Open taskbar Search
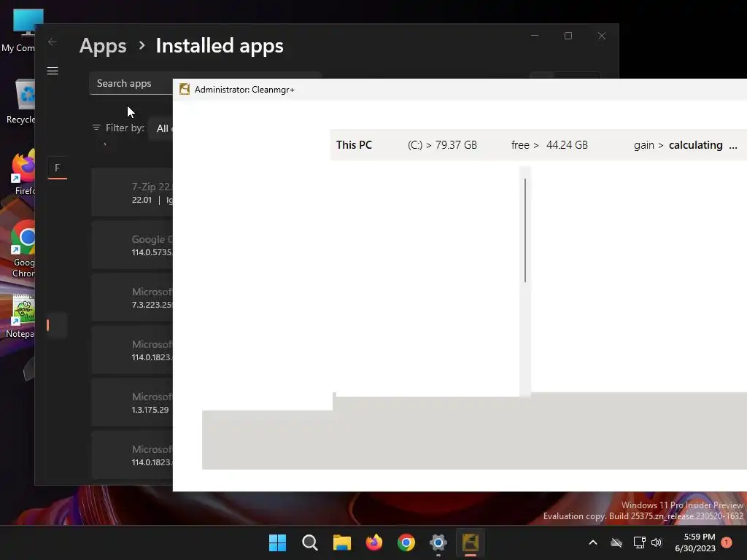The image size is (747, 560). (309, 542)
